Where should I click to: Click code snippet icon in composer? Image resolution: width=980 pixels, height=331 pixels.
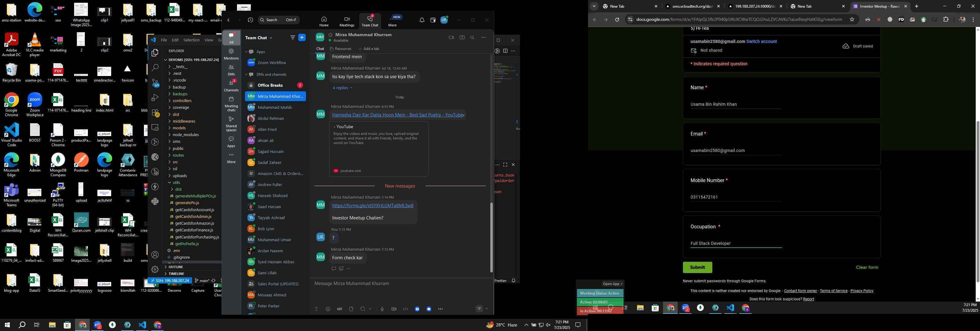tap(405, 309)
